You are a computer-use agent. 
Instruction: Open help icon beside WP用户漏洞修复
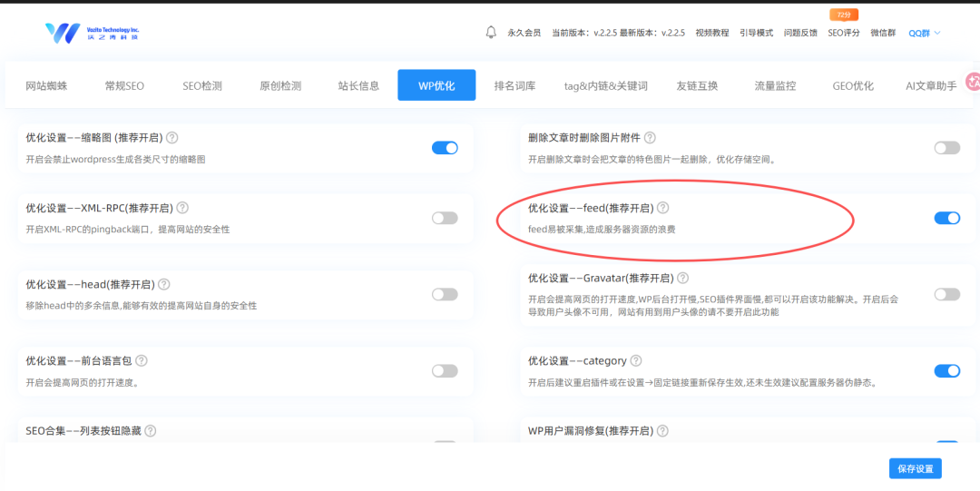[662, 430]
